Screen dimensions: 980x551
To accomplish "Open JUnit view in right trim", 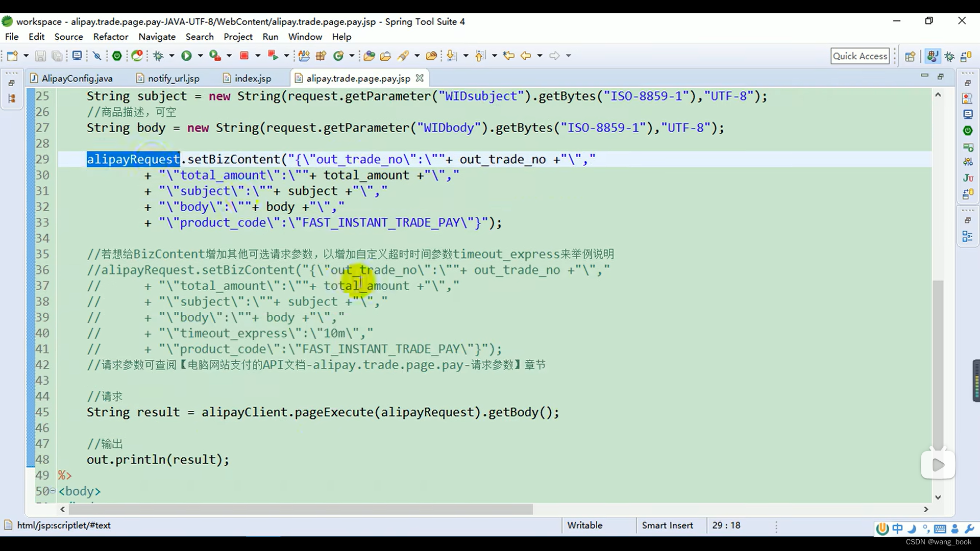I will pos(968,178).
